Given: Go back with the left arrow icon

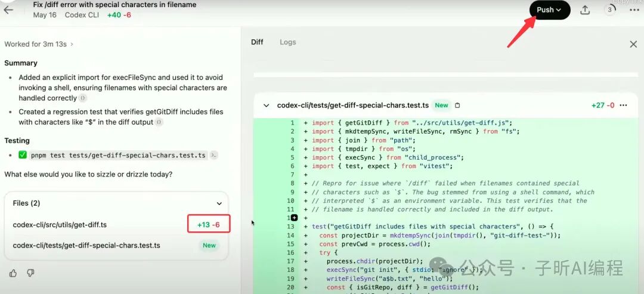Looking at the screenshot, I should pos(8,10).
